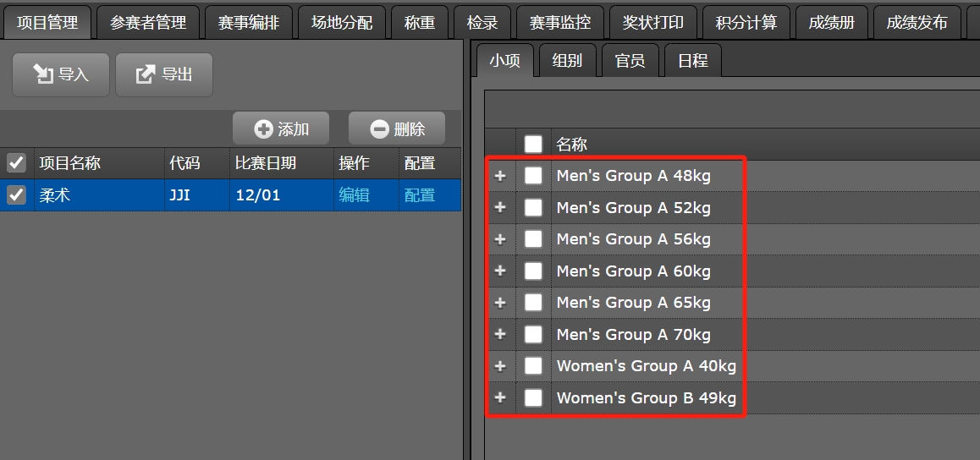Expand Men's Group A 65kg row
This screenshot has height=460, width=980.
[x=500, y=303]
